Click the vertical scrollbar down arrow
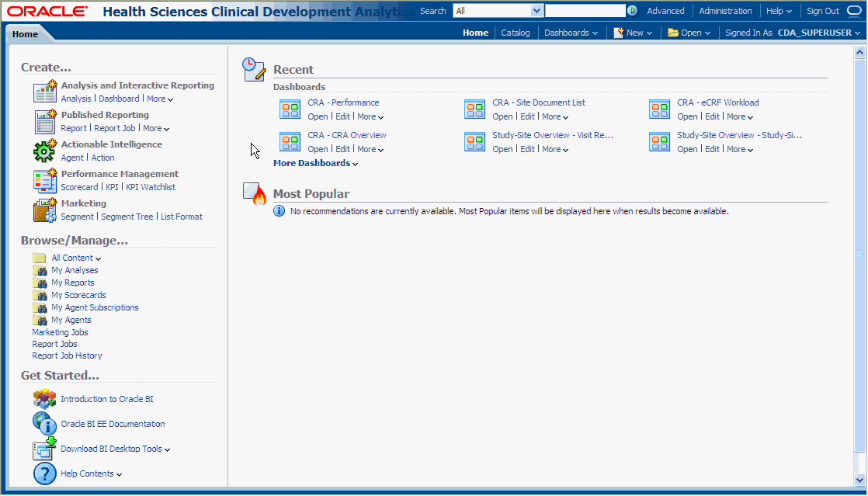This screenshot has width=868, height=496. [x=859, y=480]
